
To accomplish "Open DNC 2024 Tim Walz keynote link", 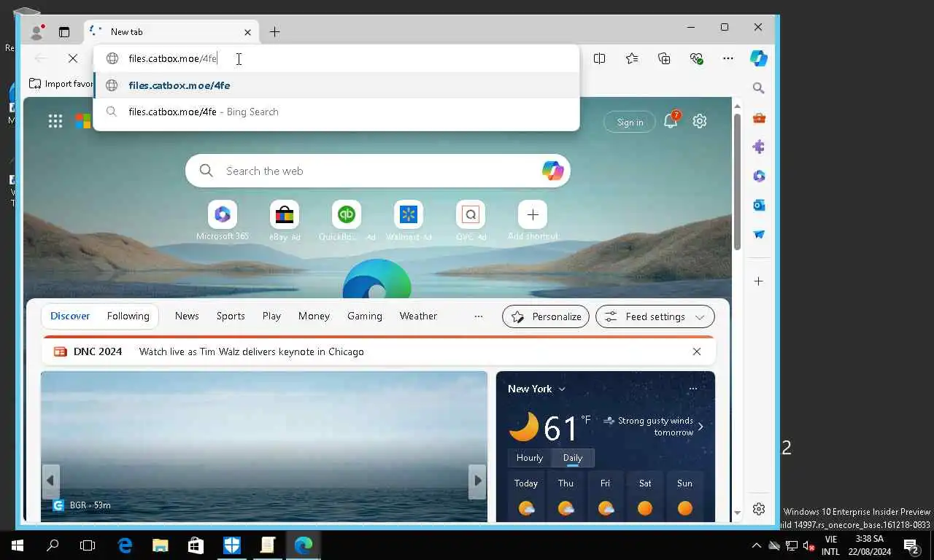I will pyautogui.click(x=251, y=351).
